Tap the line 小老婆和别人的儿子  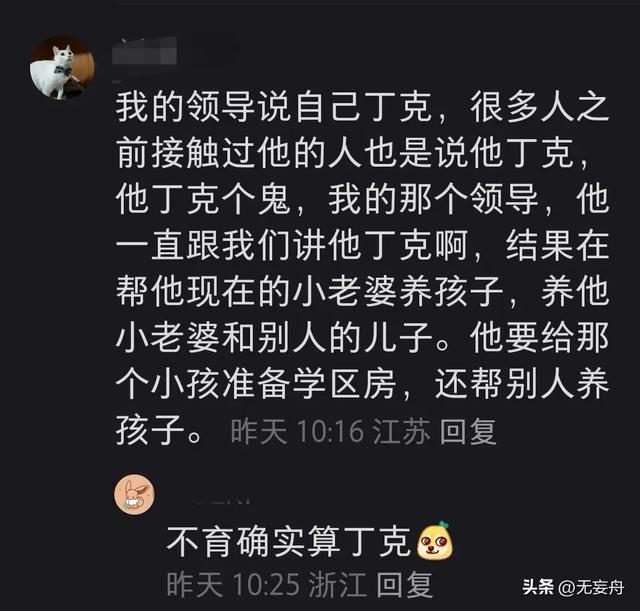click(273, 338)
